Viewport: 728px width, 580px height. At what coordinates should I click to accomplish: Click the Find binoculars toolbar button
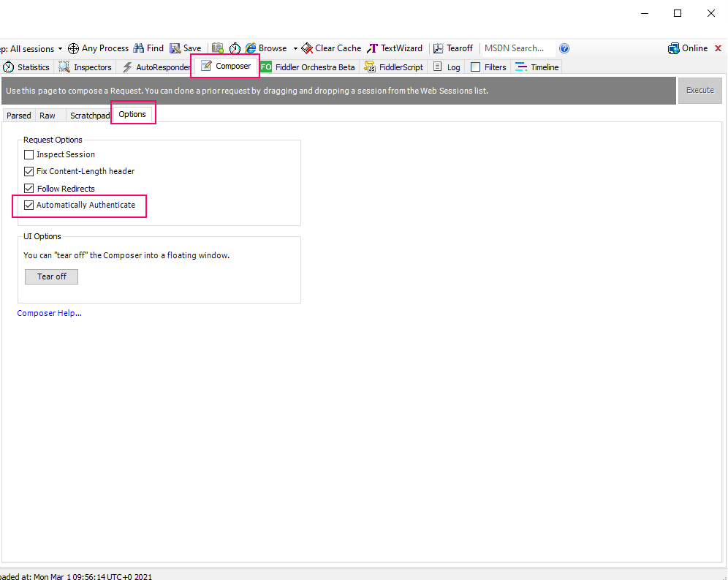pos(148,48)
